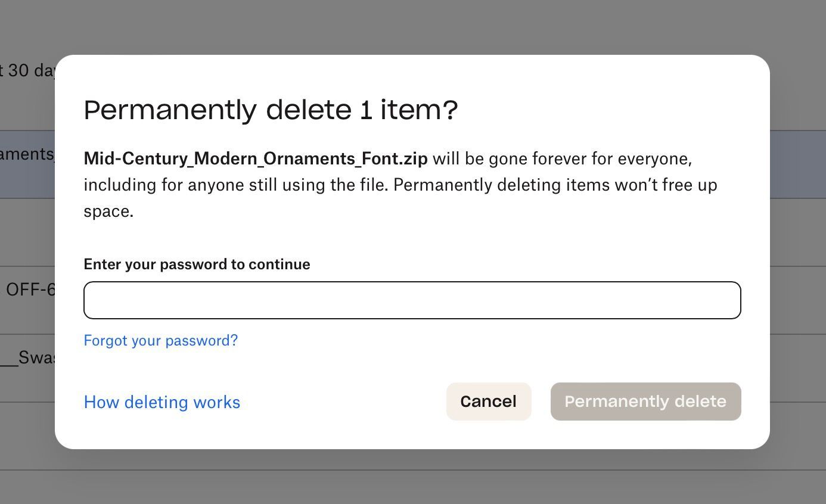Screen dimensions: 826x504
Task: Click the dimmed backdrop below the dialog
Action: click(412, 477)
